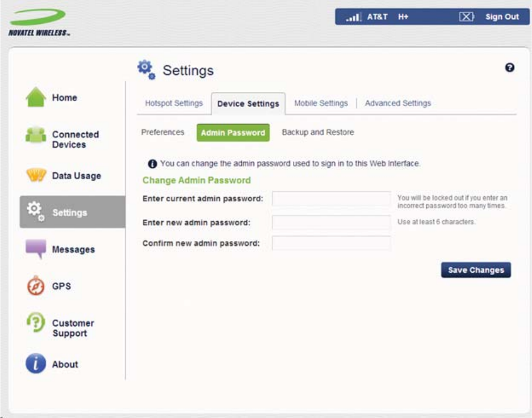
Task: Click the battery status icon
Action: (x=467, y=16)
